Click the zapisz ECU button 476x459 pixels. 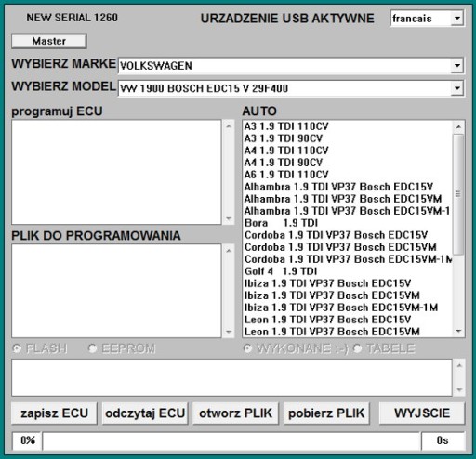(54, 413)
